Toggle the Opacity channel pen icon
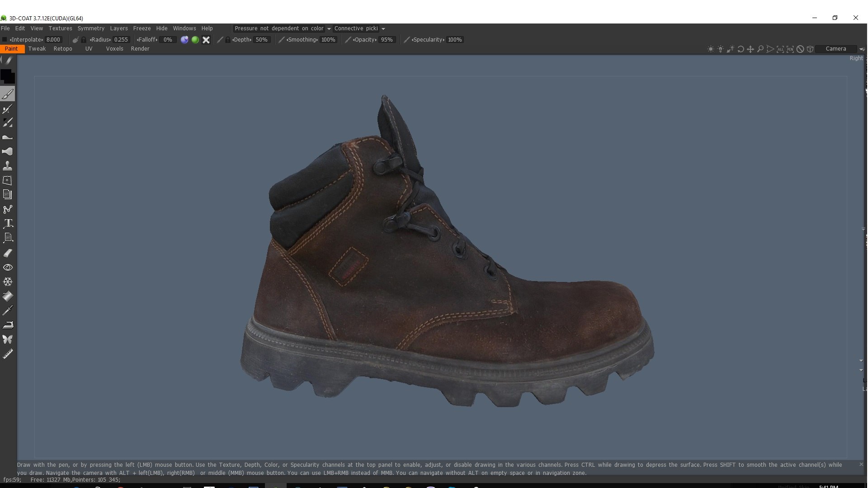Screen dimensions: 868x488 348,40
